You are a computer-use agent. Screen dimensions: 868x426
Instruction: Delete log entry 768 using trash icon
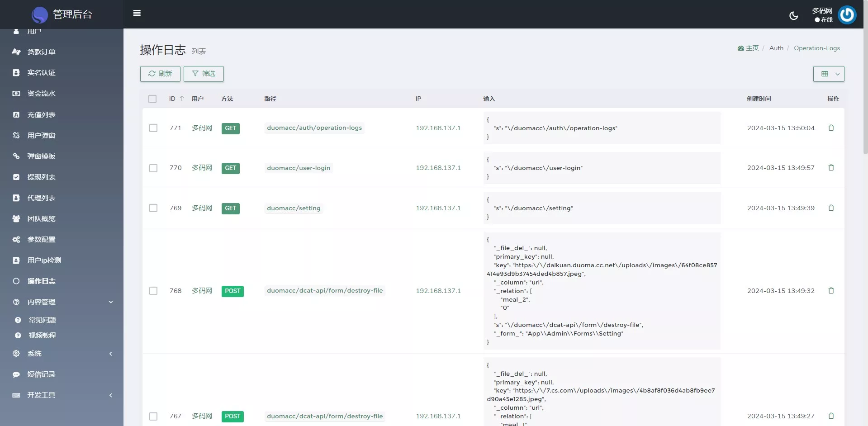pyautogui.click(x=831, y=291)
